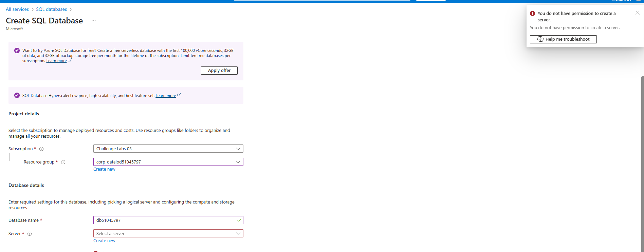This screenshot has width=644, height=252.
Task: Click Help me troubleshoot button
Action: point(563,39)
